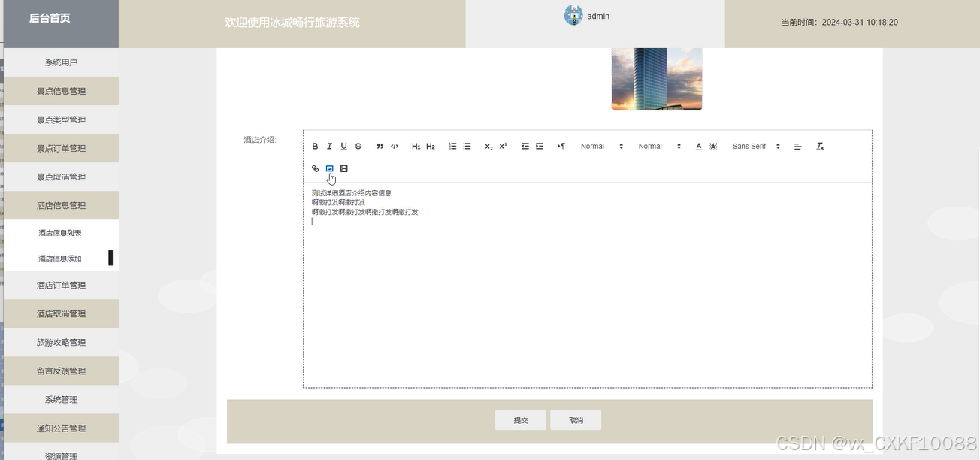This screenshot has height=460, width=980.
Task: Click the 欢迎使用冰城畅行旅游系统 title
Action: pyautogui.click(x=292, y=23)
